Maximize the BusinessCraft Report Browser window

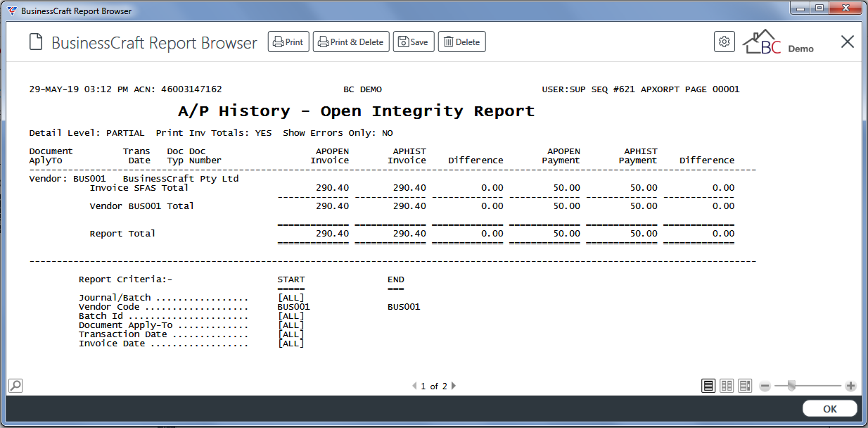(819, 8)
